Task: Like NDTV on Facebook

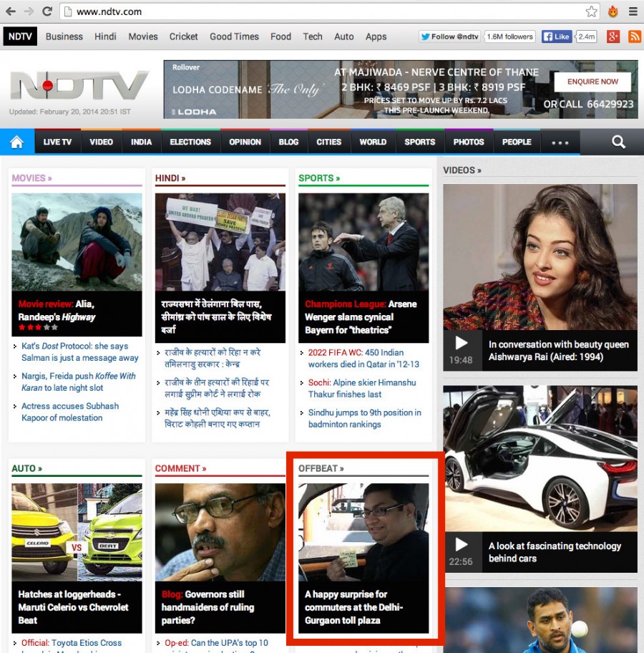Action: pyautogui.click(x=557, y=37)
